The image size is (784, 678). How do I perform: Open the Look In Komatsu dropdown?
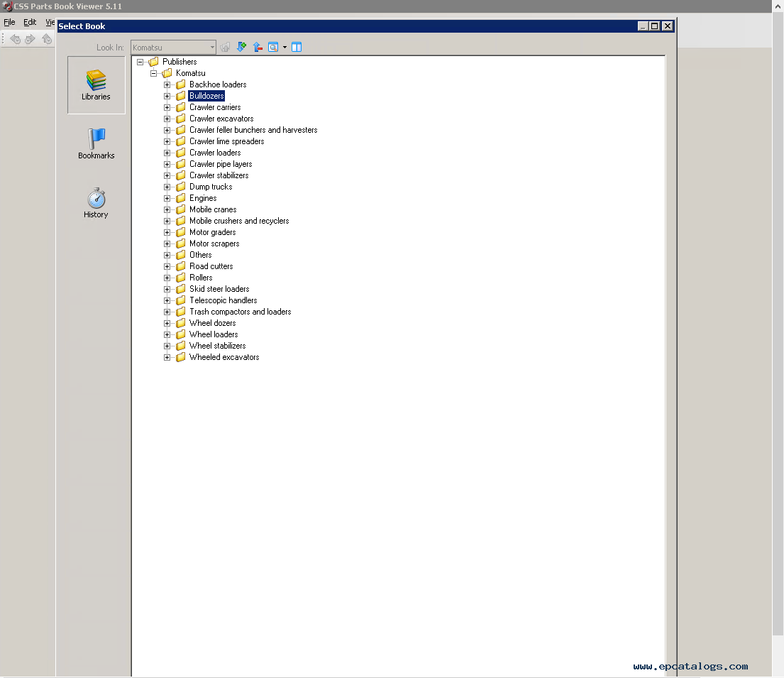tap(212, 47)
